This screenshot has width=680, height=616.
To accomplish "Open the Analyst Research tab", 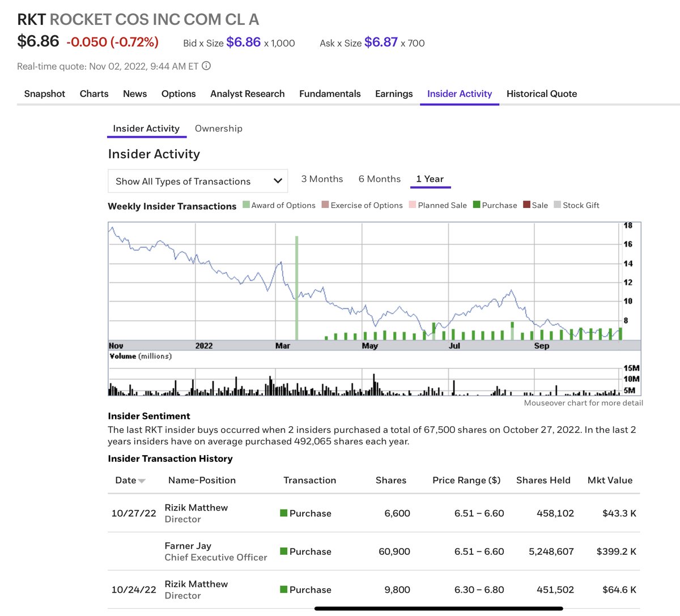I will [x=248, y=94].
